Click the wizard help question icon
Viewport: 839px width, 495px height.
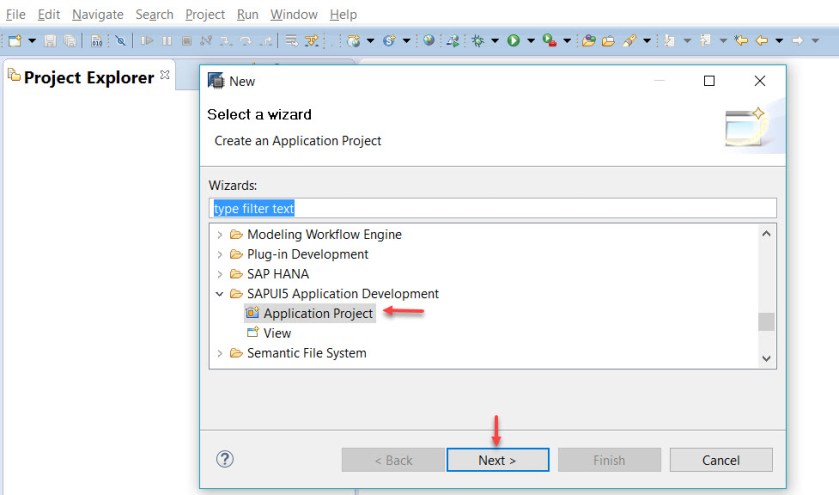point(225,459)
